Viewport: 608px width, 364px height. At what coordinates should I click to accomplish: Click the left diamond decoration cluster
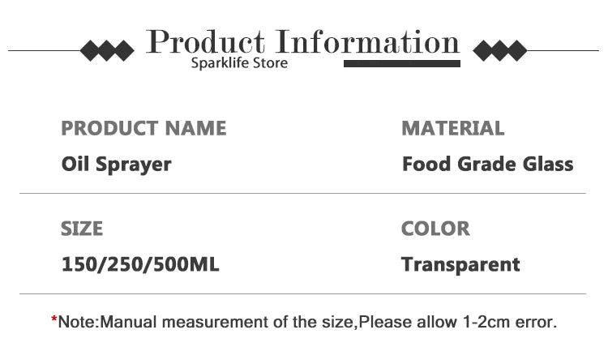coord(107,51)
